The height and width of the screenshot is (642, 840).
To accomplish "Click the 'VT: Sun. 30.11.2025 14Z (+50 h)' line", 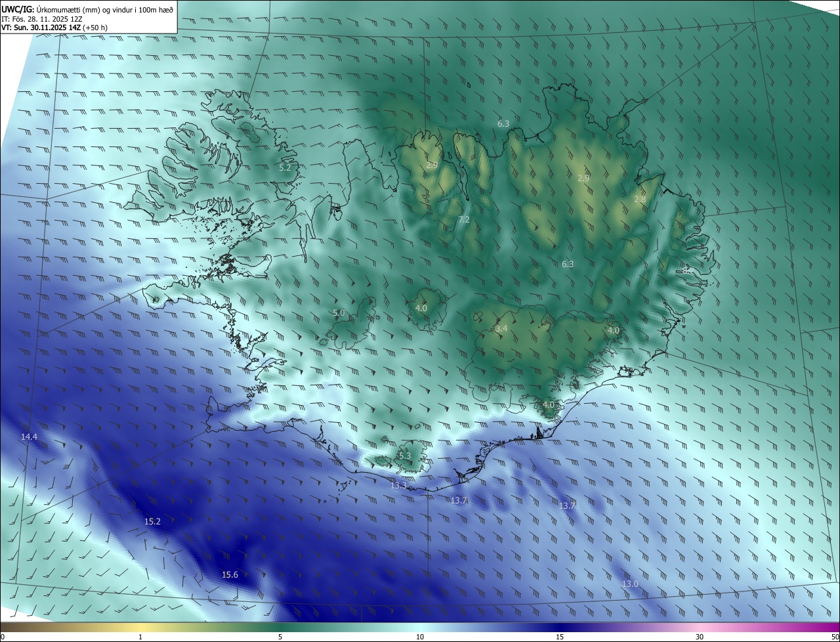I will 54,28.
